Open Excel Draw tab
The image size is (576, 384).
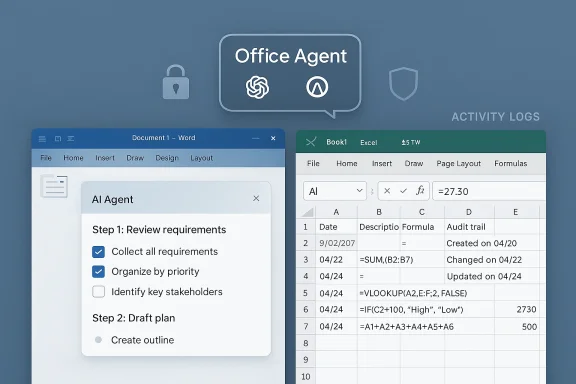414,164
